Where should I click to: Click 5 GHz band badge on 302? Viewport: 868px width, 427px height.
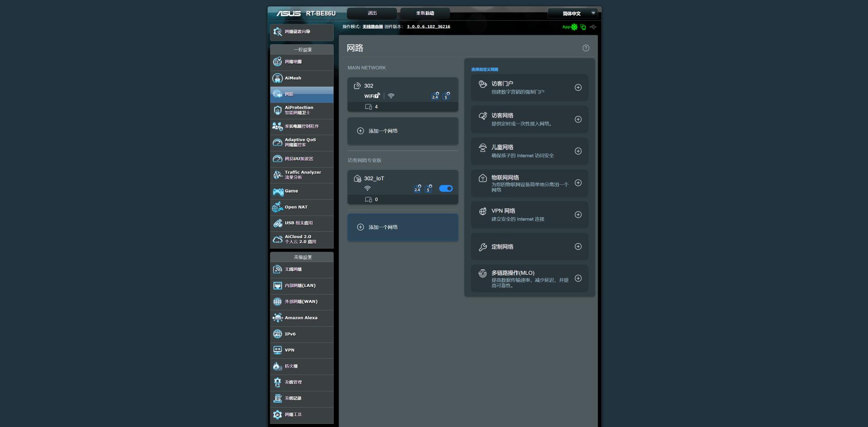(446, 96)
